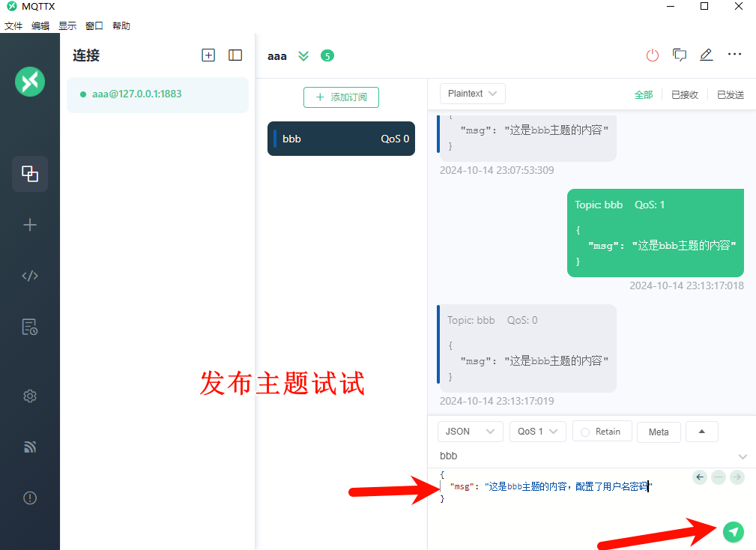This screenshot has width=756, height=550.
Task: Open the 文件 menu
Action: coord(13,26)
